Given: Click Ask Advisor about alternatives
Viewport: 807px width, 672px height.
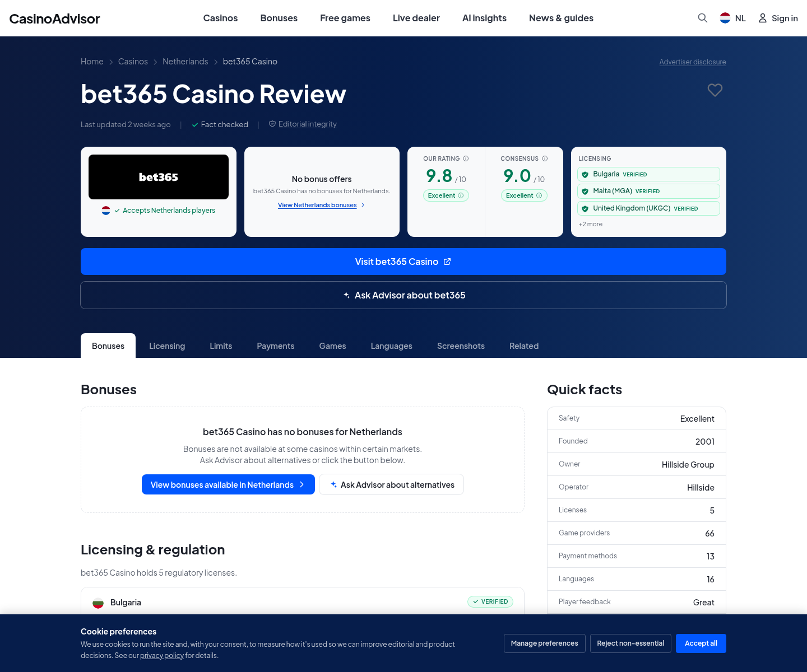Looking at the screenshot, I should pyautogui.click(x=391, y=484).
